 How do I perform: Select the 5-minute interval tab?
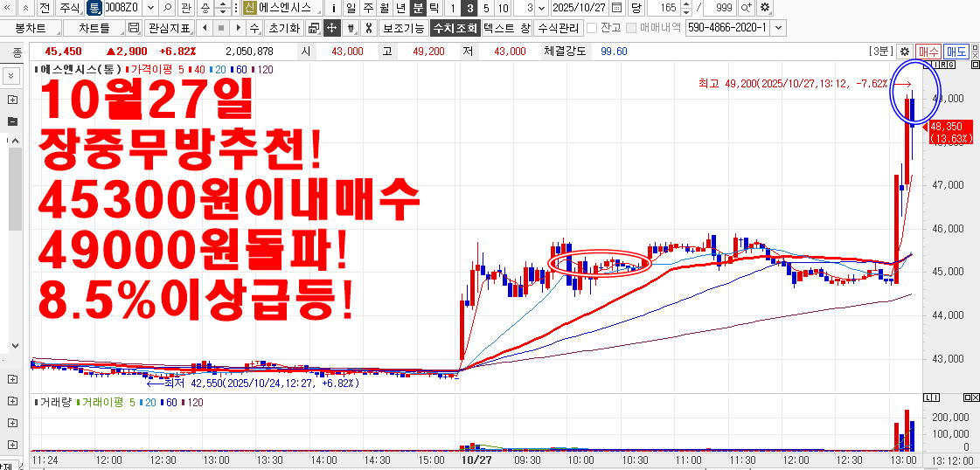point(486,8)
